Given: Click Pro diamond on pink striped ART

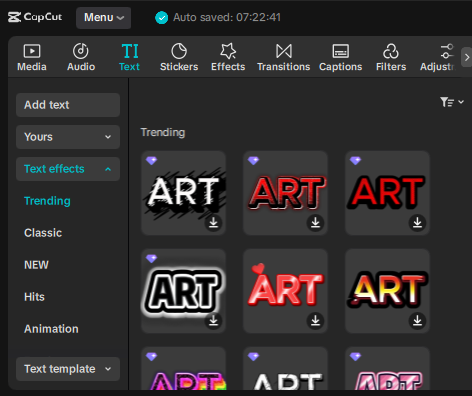Looking at the screenshot, I should point(355,357).
